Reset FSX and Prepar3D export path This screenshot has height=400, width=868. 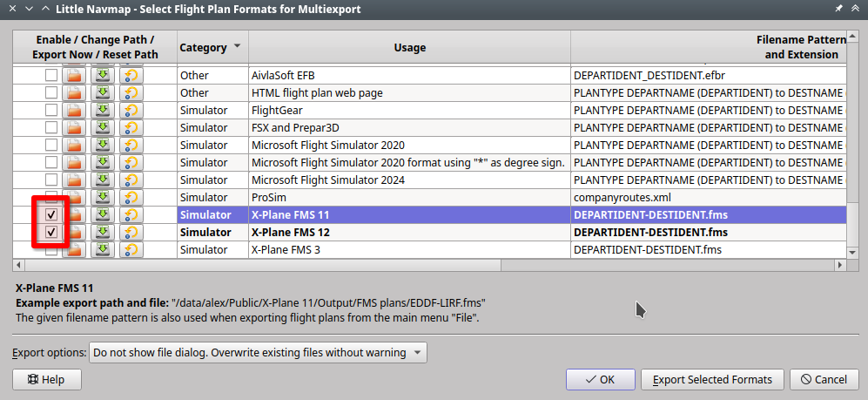131,127
